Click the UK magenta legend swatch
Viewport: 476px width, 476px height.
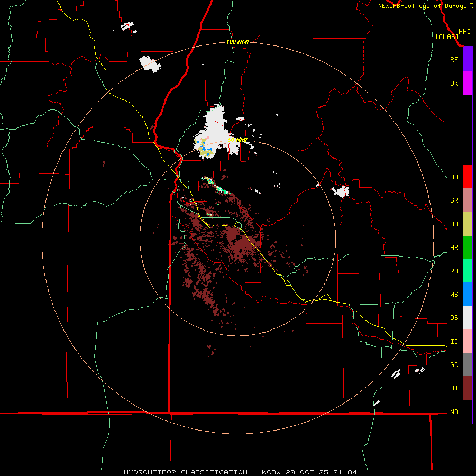click(x=467, y=83)
